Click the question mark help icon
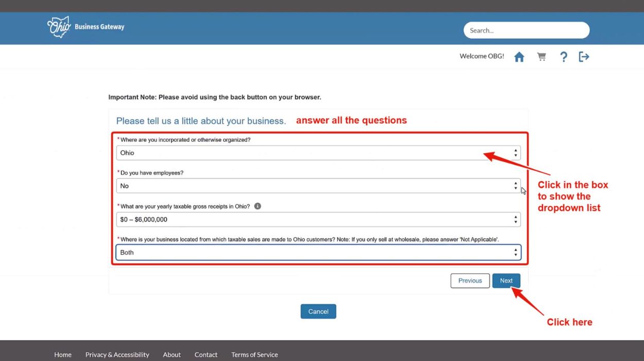Screen dimensions: 644x361 [564, 56]
